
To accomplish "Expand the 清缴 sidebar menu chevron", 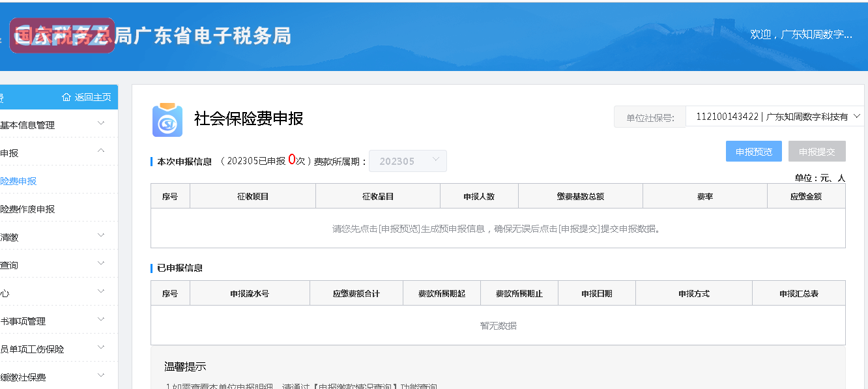I will tap(101, 235).
